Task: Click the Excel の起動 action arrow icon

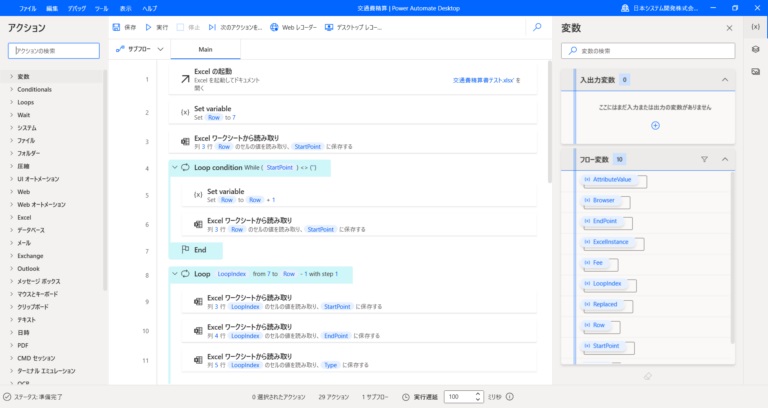Action: click(185, 79)
